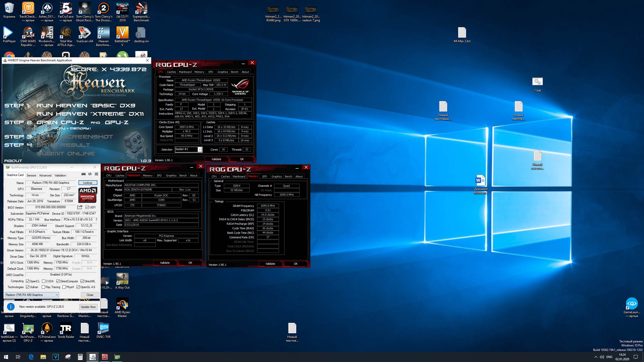Toggle the UEFI checkbox in GPU-Z
The width and height of the screenshot is (644, 362).
(x=87, y=207)
